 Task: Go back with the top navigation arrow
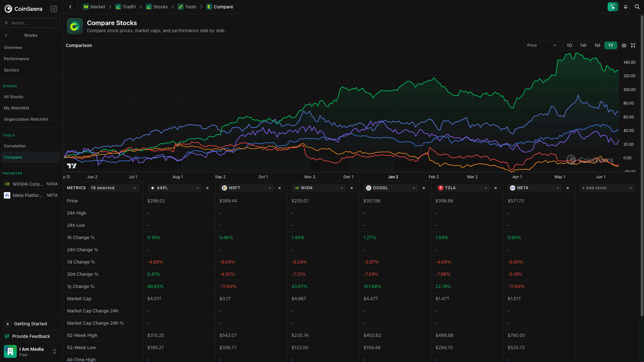(x=70, y=7)
